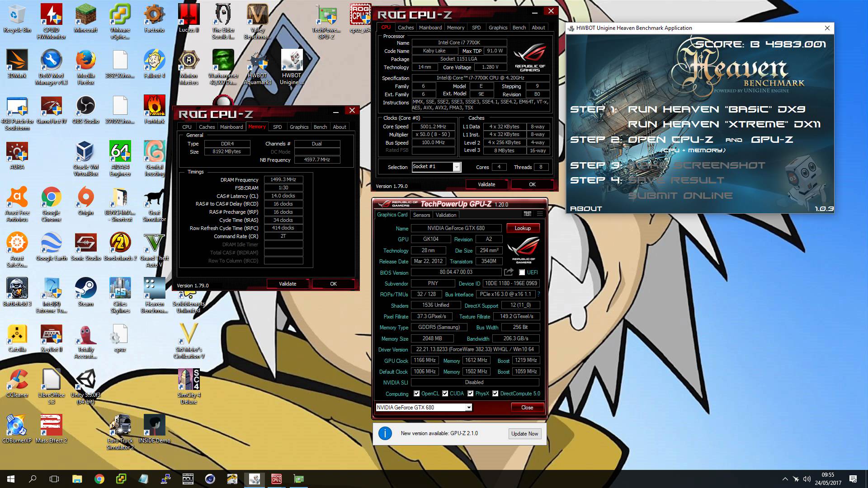The width and height of the screenshot is (868, 488).
Task: Open Mainboard tab in CPU CPU-Z window
Action: (430, 28)
